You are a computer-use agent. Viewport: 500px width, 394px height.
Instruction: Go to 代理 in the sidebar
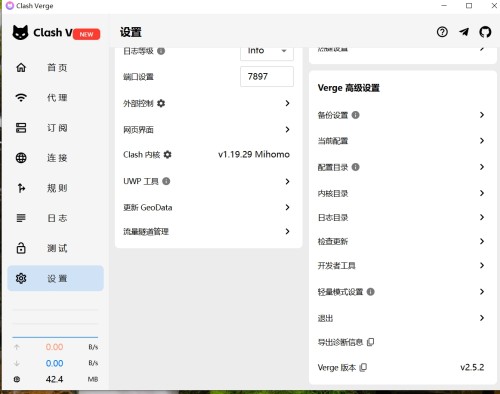[55, 97]
